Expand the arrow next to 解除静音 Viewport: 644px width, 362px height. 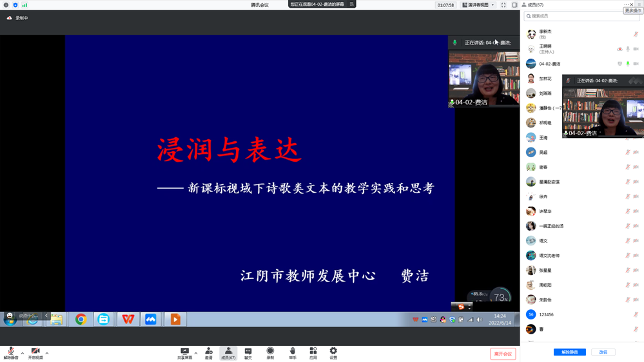point(23,353)
